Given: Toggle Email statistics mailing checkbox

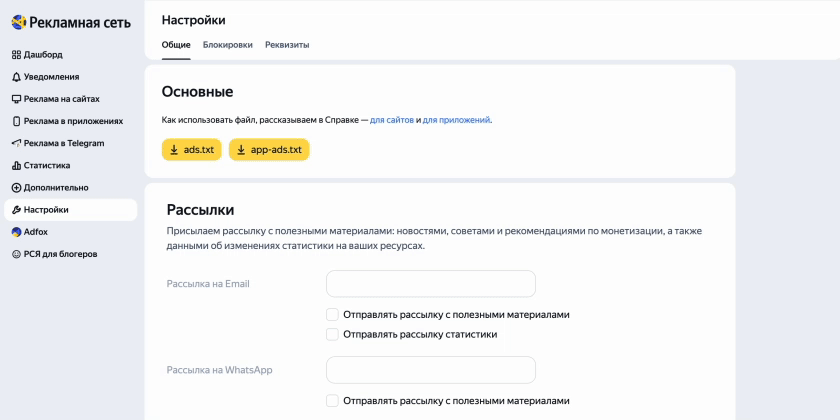Looking at the screenshot, I should (x=333, y=334).
